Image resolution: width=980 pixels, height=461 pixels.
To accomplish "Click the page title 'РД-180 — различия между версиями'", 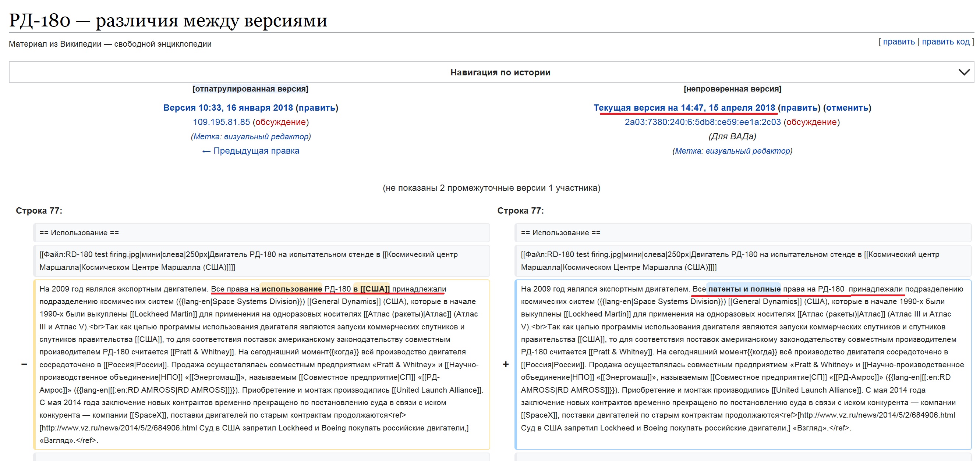I will 168,20.
